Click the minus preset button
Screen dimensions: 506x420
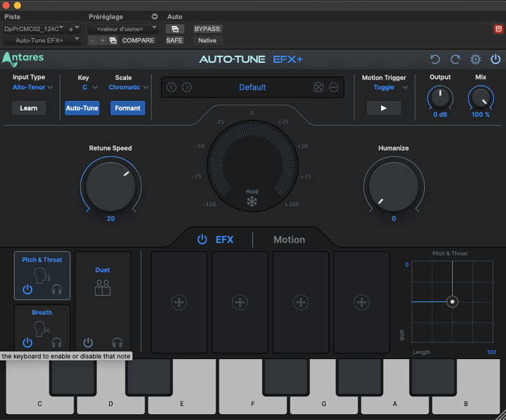point(93,41)
